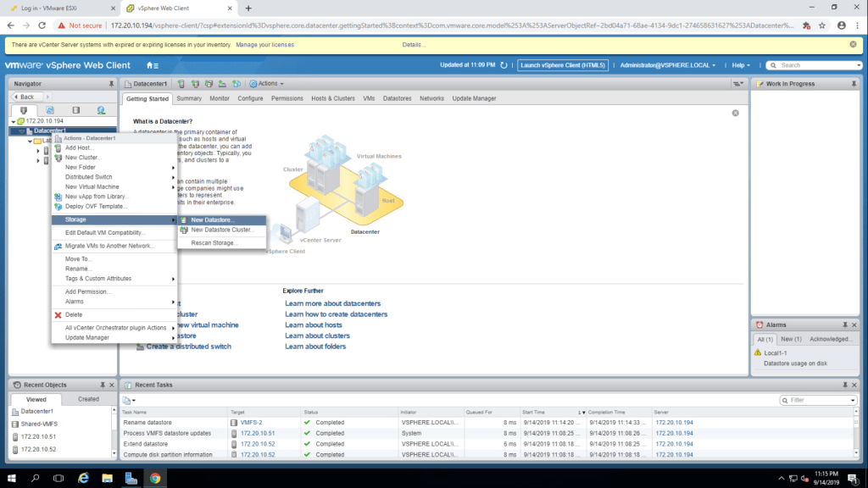Select the Storage view icon in Navigator

click(75, 110)
